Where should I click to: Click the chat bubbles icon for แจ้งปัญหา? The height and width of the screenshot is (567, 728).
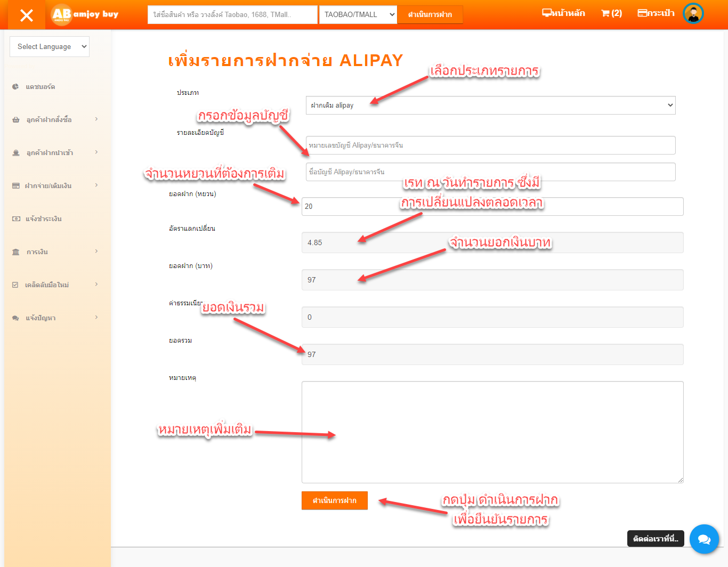tap(15, 318)
